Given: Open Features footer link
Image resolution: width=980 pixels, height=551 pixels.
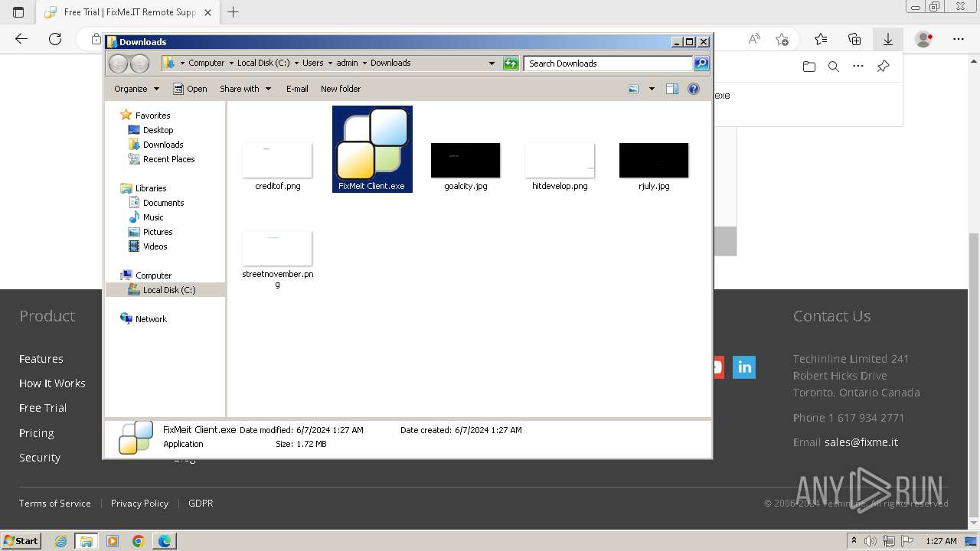Looking at the screenshot, I should 41,359.
